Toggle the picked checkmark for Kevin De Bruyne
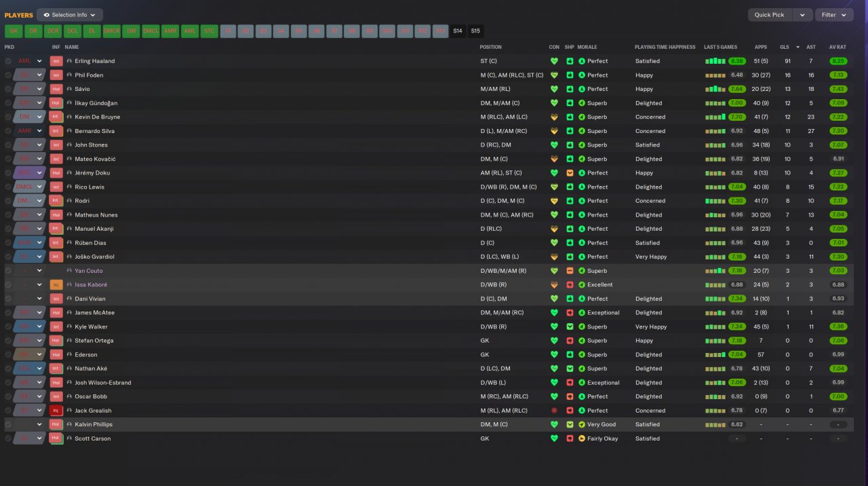This screenshot has height=486, width=868. [x=8, y=117]
